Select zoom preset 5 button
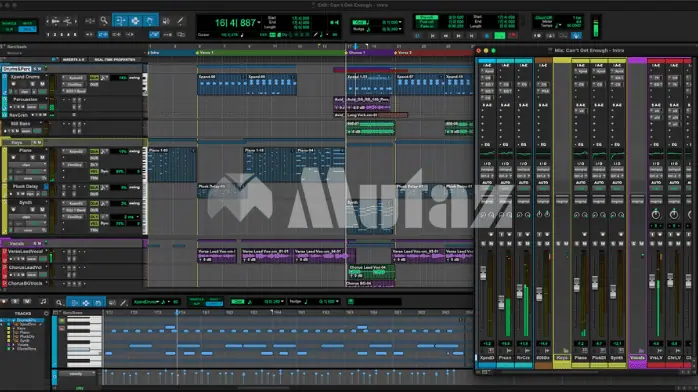The height and width of the screenshot is (392, 698). click(75, 35)
